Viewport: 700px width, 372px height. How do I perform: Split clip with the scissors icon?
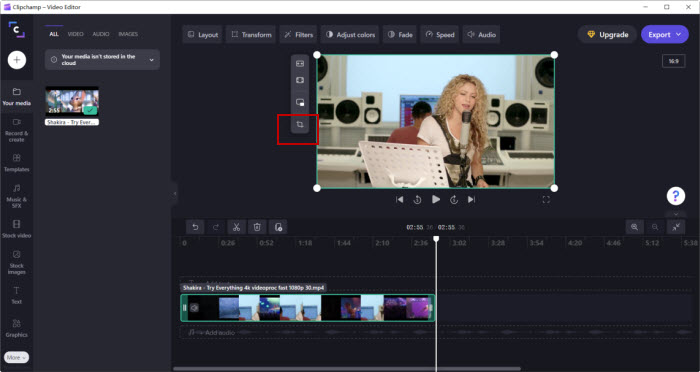pyautogui.click(x=237, y=227)
